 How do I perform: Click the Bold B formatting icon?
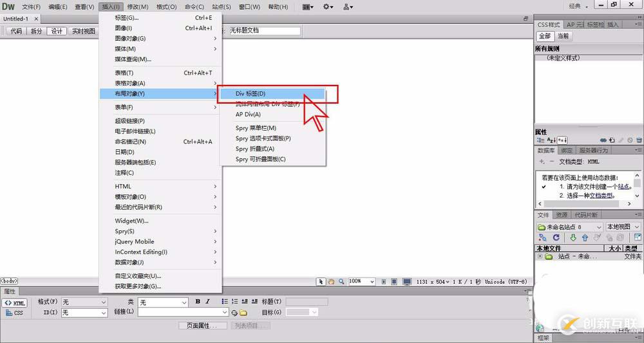point(198,302)
